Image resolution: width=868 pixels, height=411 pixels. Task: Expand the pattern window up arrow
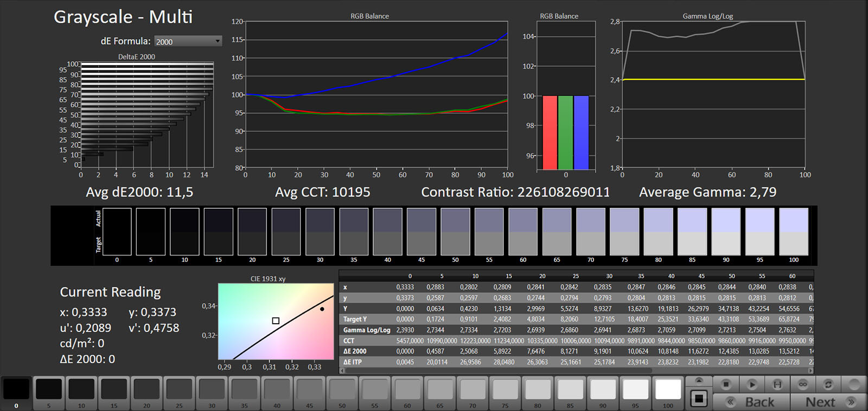tap(699, 380)
